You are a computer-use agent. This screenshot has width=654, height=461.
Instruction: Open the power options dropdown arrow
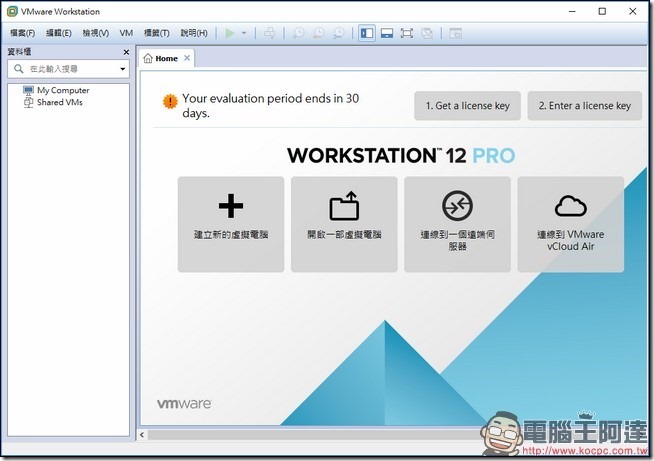pos(244,33)
